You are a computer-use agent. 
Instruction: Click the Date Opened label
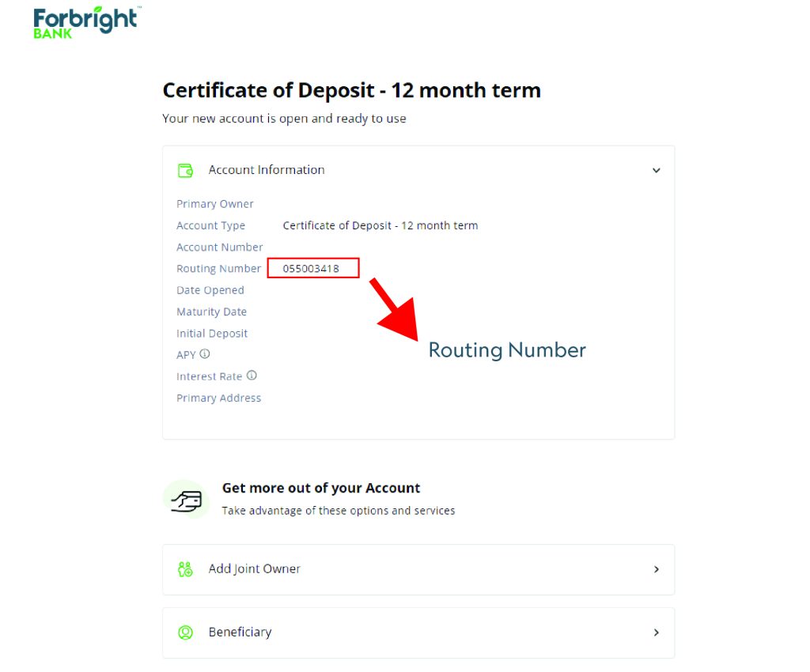point(210,290)
